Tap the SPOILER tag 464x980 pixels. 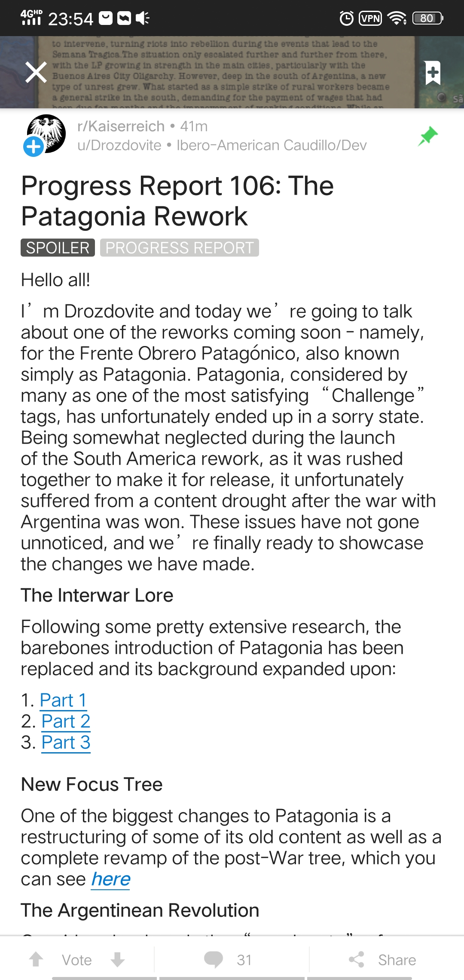click(x=58, y=248)
